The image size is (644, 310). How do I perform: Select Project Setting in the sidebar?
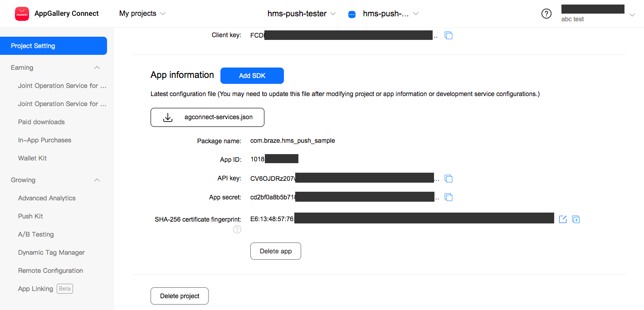tap(54, 46)
